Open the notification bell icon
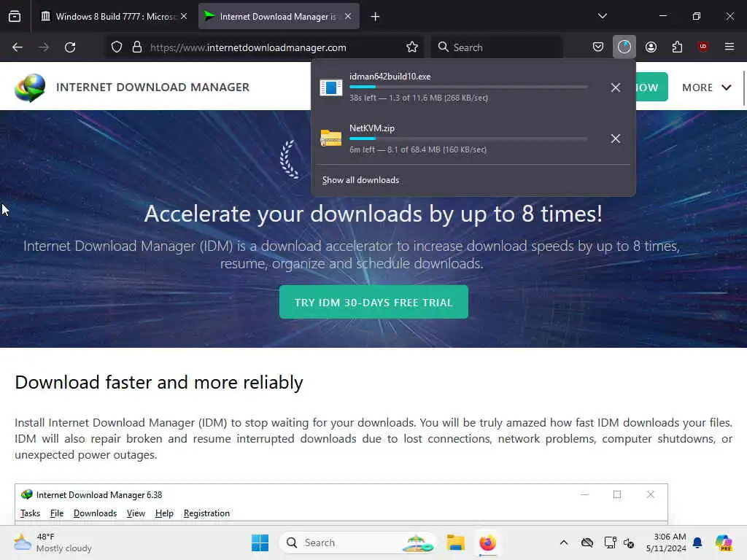The width and height of the screenshot is (747, 560). pos(697,542)
